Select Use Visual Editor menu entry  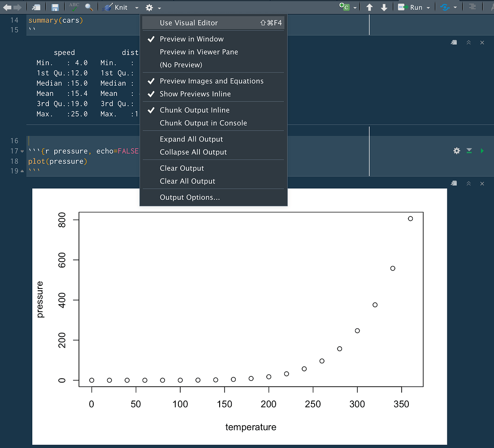188,23
